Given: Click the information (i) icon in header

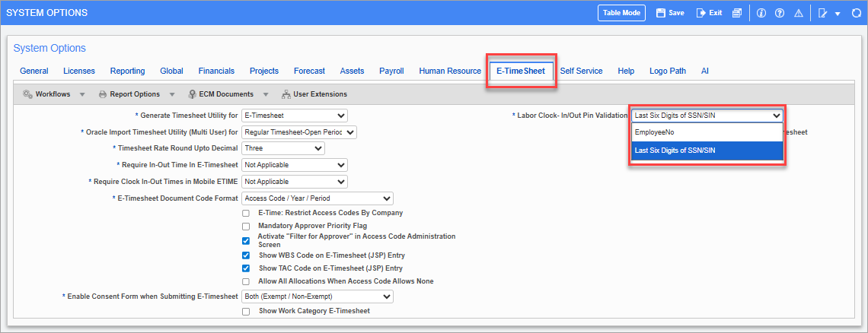Looking at the screenshot, I should click(761, 13).
